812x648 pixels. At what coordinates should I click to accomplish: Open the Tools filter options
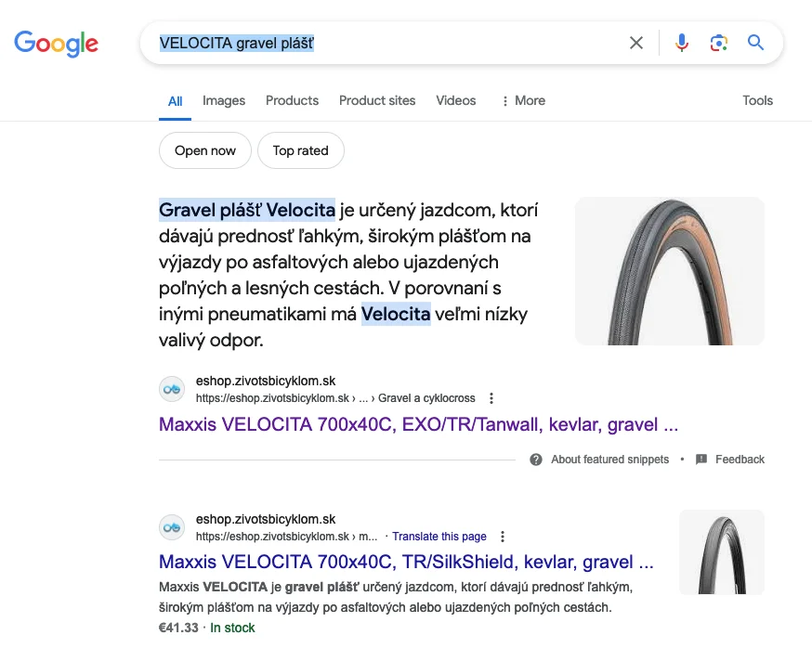point(757,100)
